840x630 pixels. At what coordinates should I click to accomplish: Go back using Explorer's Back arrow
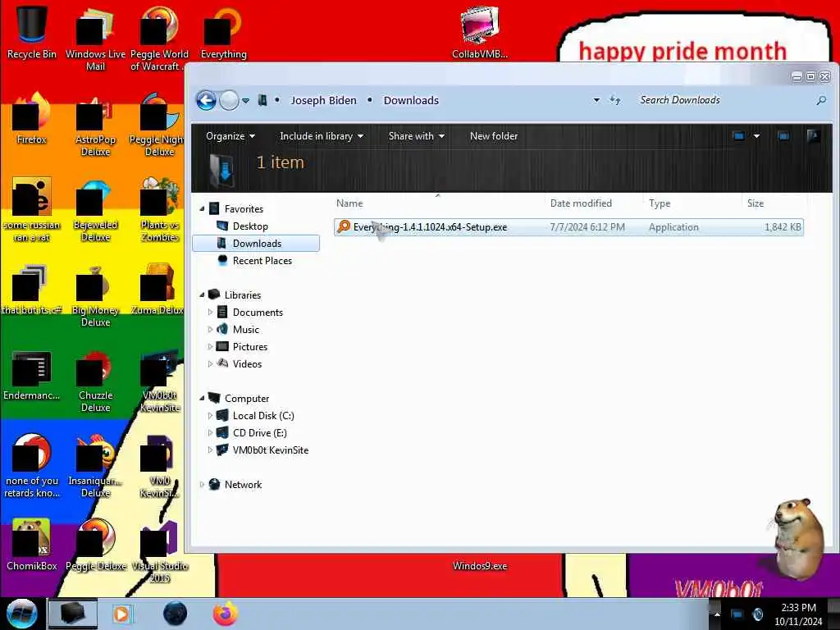(x=206, y=100)
